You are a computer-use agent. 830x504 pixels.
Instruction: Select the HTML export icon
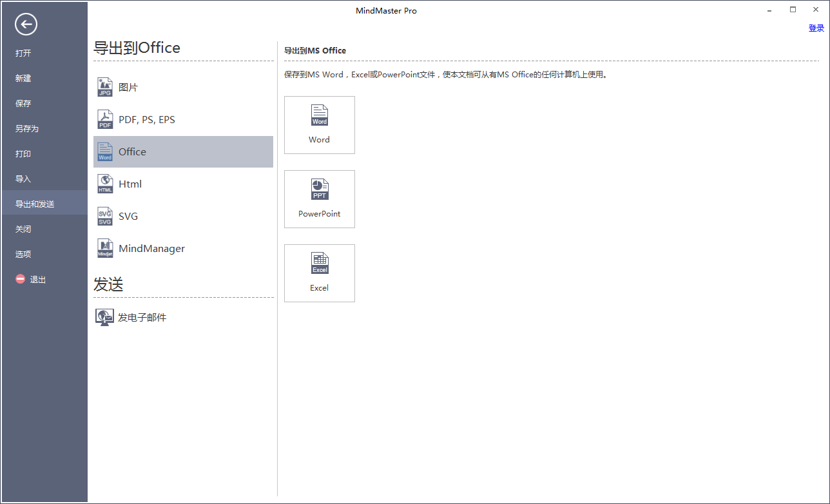[105, 184]
